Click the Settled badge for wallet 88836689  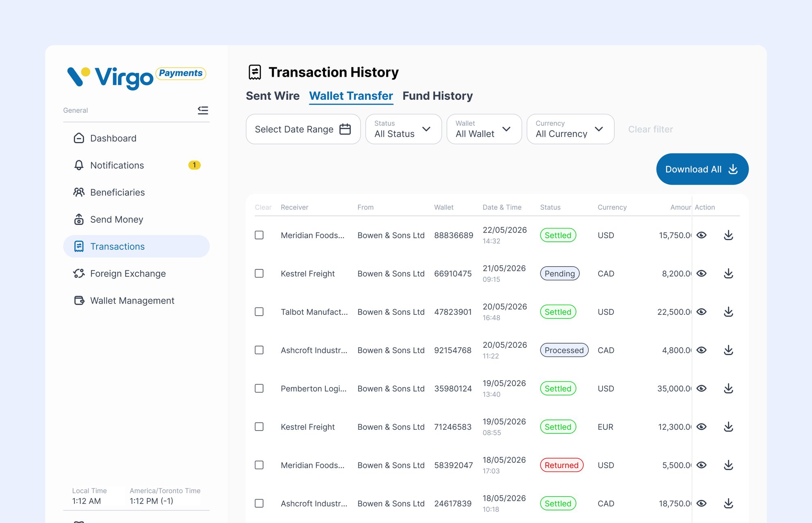tap(558, 235)
